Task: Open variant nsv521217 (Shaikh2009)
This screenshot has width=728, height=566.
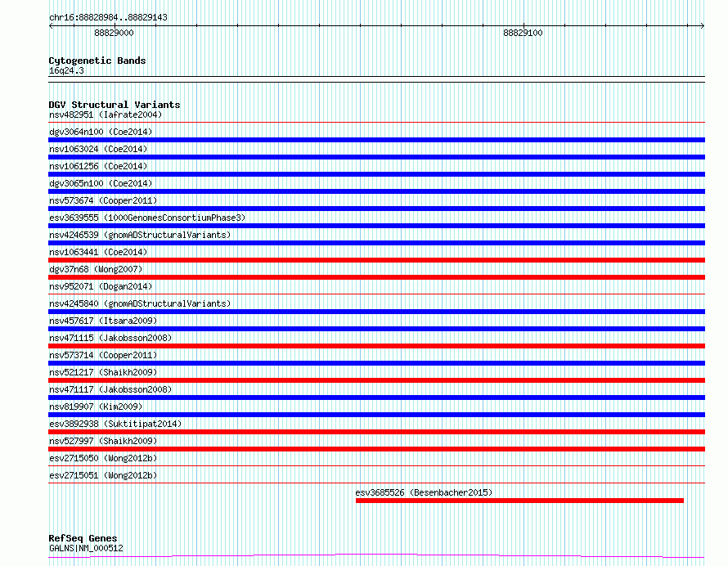Action: point(103,372)
